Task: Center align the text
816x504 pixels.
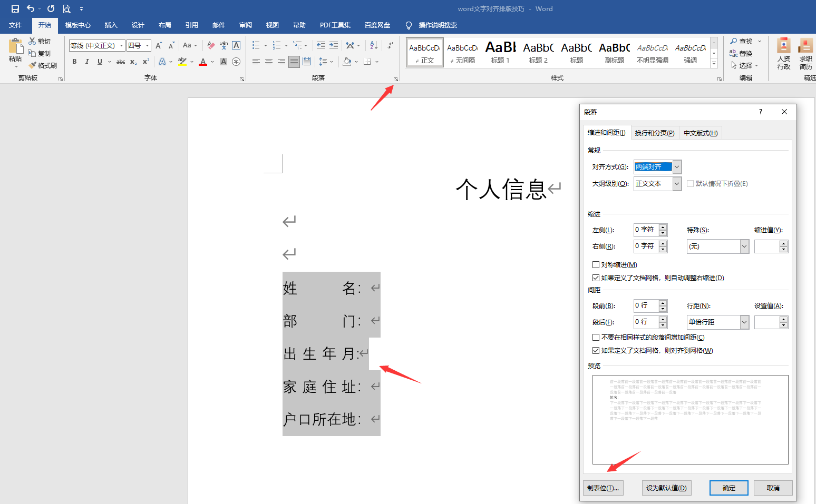Action: [x=269, y=62]
